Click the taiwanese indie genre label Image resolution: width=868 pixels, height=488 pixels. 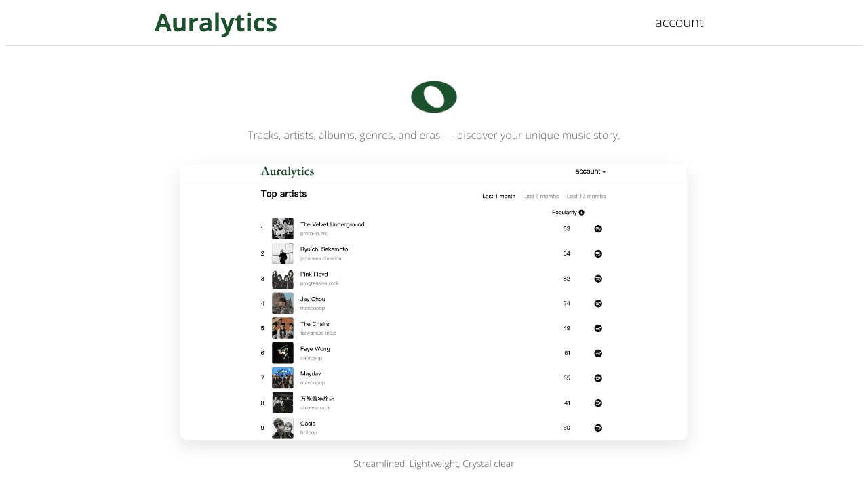coord(318,333)
